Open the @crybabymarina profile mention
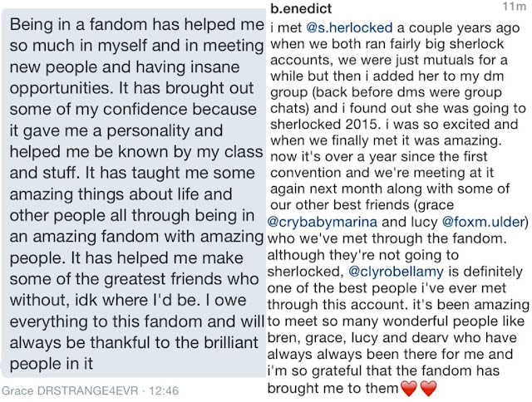Image resolution: width=532 pixels, height=402 pixels. (323, 222)
